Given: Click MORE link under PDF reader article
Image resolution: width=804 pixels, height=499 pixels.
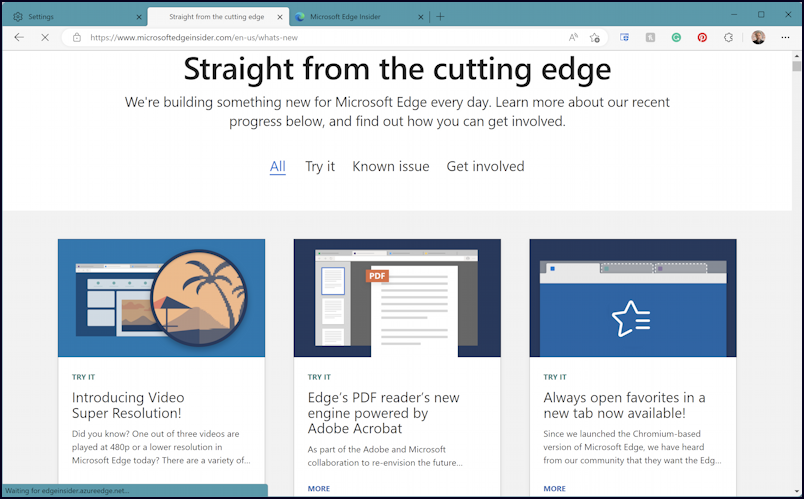Looking at the screenshot, I should click(x=319, y=489).
